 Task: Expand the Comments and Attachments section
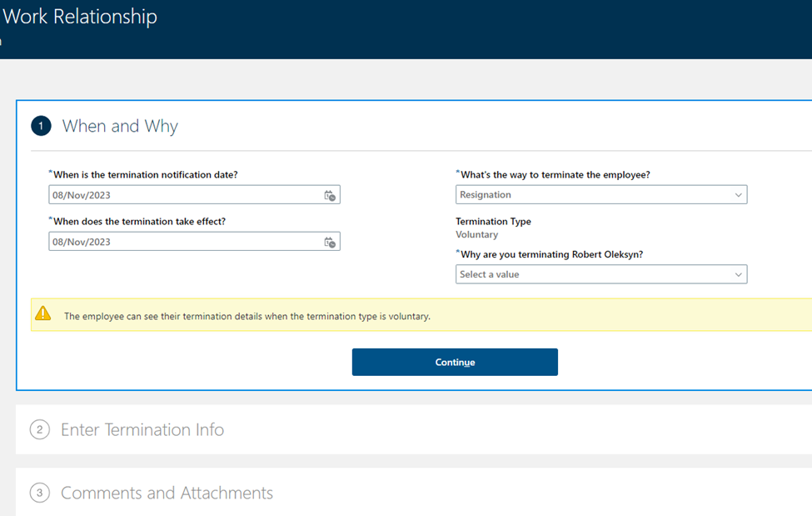click(167, 493)
